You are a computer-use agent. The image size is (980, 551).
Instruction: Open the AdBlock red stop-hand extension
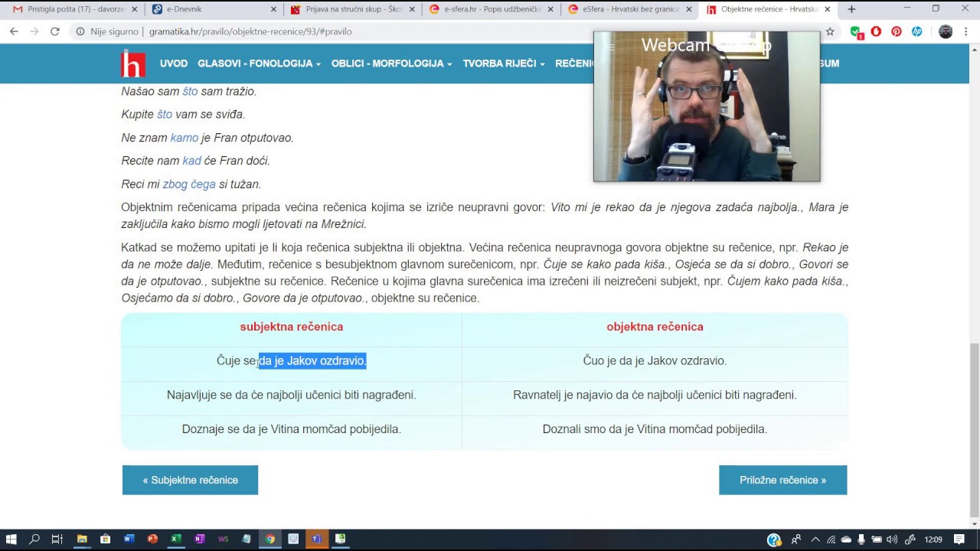point(876,31)
